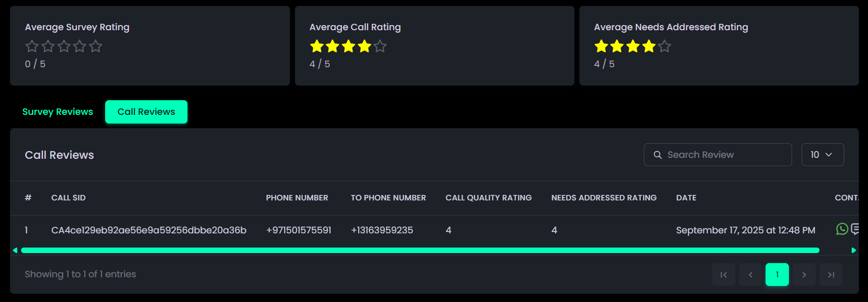Click the message chat bubble icon
Image resolution: width=868 pixels, height=302 pixels.
point(855,229)
